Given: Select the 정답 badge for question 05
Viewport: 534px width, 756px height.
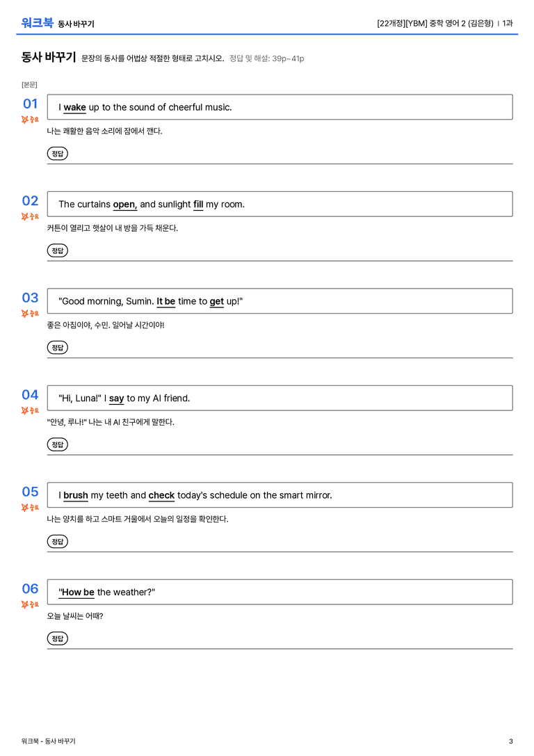Looking at the screenshot, I should [57, 542].
